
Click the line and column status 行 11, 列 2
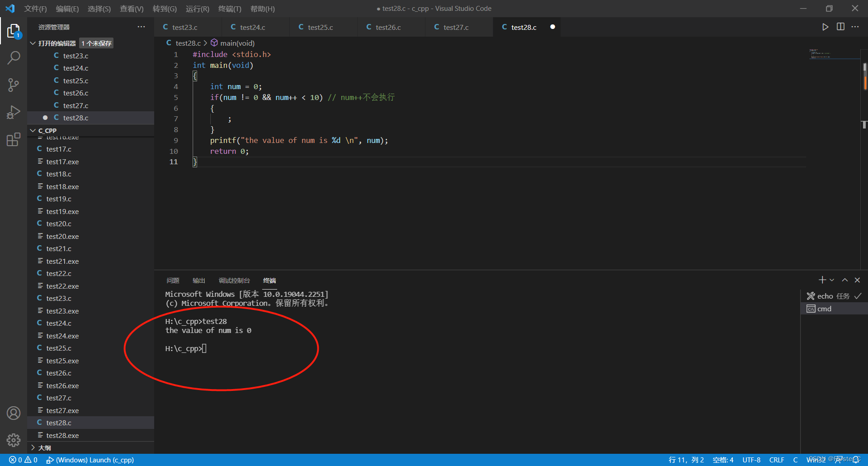click(686, 460)
